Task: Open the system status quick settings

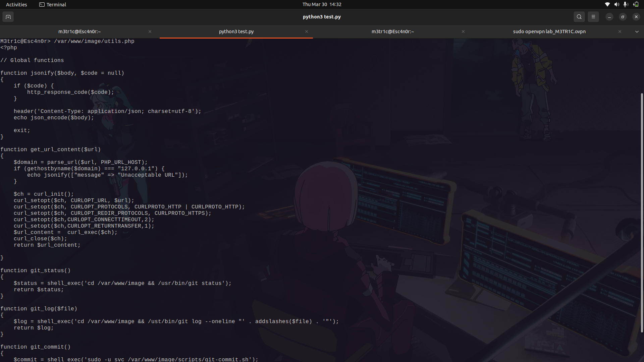Action: point(621,4)
